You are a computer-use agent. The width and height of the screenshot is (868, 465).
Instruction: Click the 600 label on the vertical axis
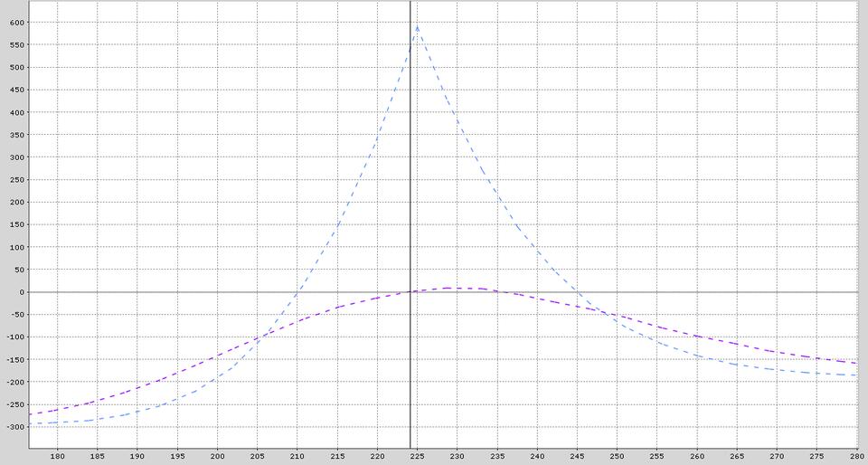click(x=19, y=23)
